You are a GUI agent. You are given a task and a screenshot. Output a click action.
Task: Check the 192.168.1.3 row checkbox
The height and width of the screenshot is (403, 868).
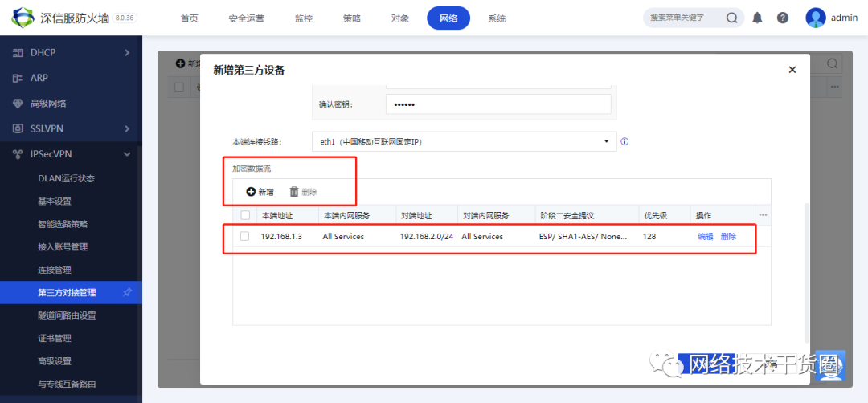[244, 236]
